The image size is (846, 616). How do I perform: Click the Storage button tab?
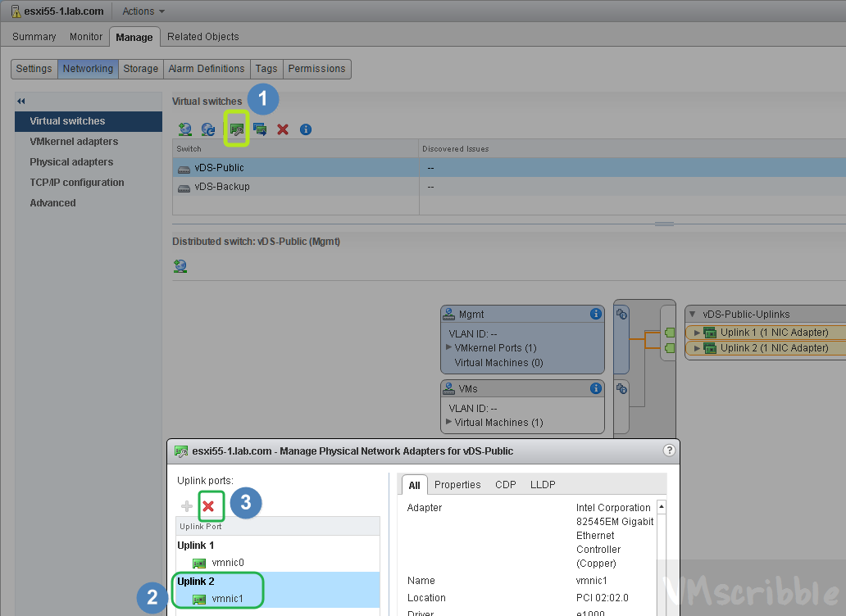(x=140, y=69)
